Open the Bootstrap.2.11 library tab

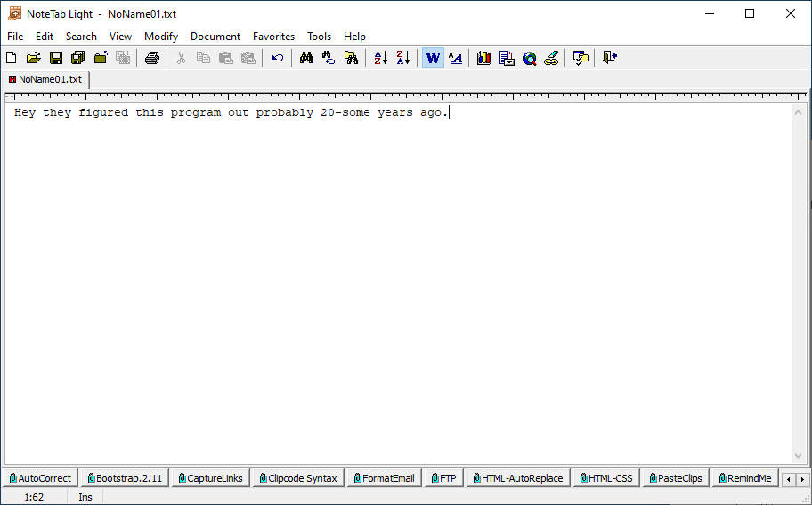click(125, 478)
